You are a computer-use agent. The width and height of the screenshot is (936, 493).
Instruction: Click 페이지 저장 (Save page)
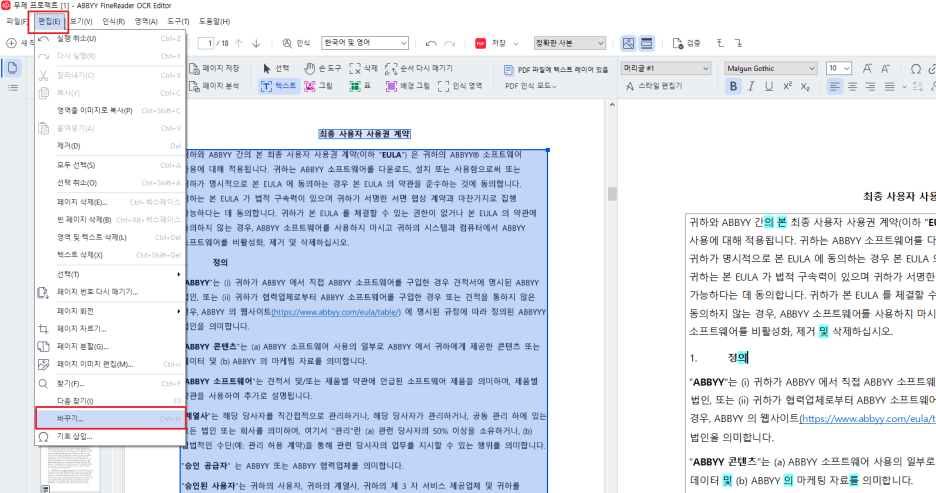pos(214,69)
